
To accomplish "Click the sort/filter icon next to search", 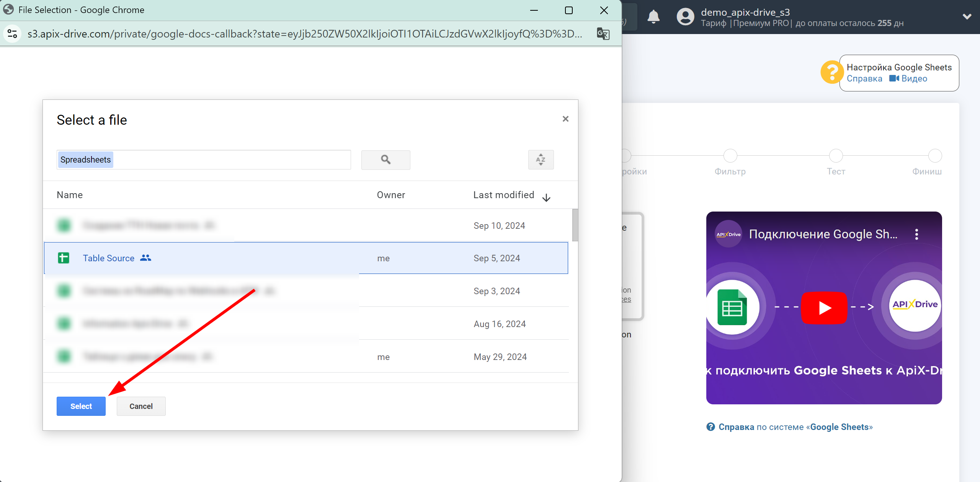I will (x=540, y=160).
